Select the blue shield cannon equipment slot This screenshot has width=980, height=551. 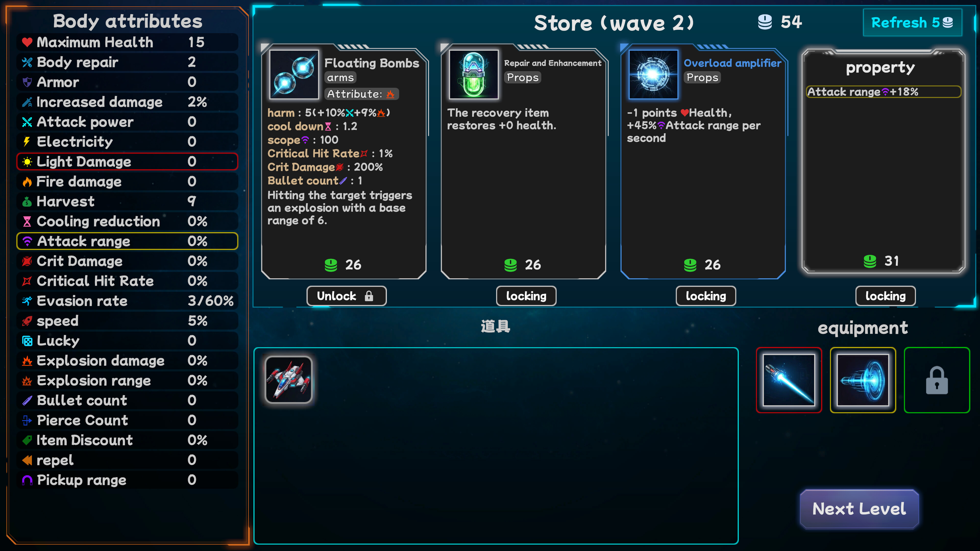coord(862,380)
